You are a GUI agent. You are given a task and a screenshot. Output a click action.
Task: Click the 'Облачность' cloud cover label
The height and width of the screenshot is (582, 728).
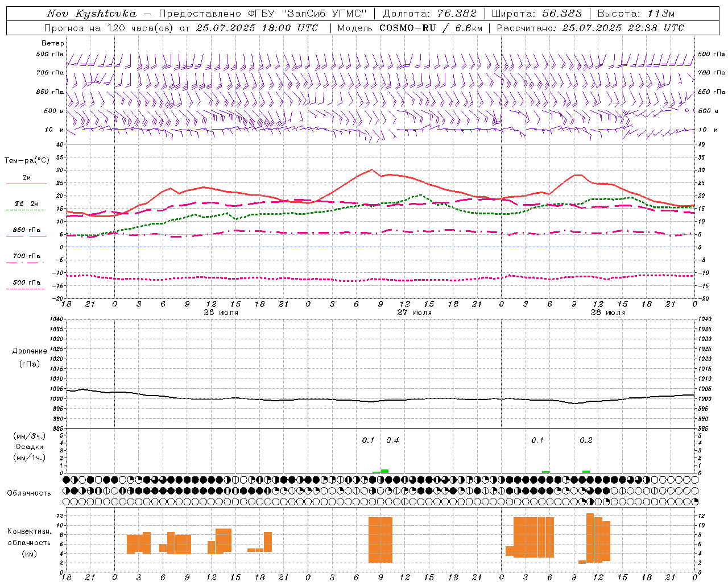pyautogui.click(x=29, y=493)
